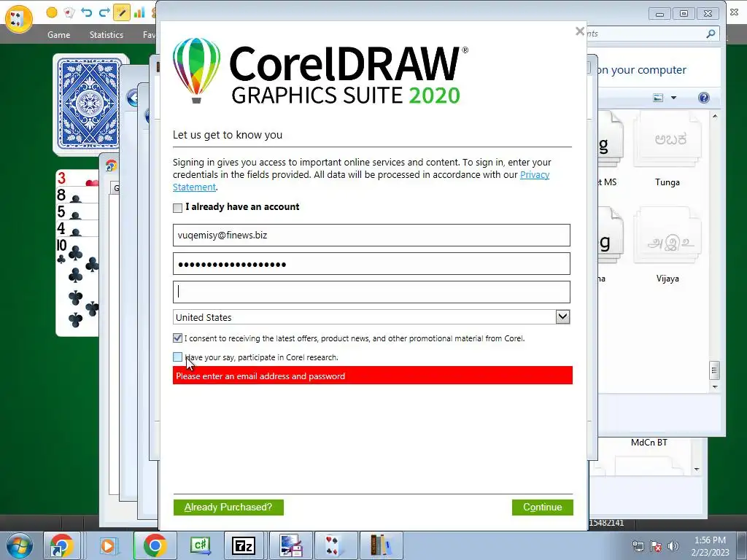Open the view options icon in fonts window
The image size is (747, 560).
(659, 98)
